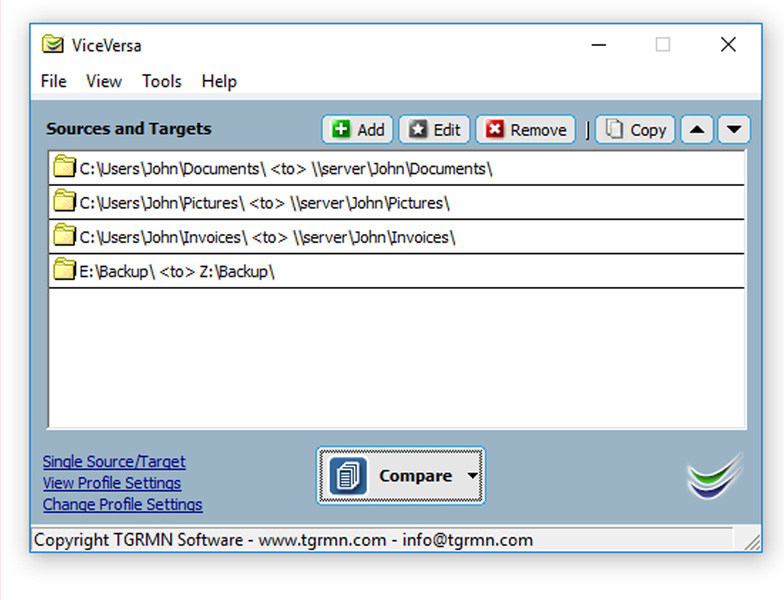This screenshot has height=600, width=784.
Task: Move selected entry up with up arrow
Action: point(697,130)
